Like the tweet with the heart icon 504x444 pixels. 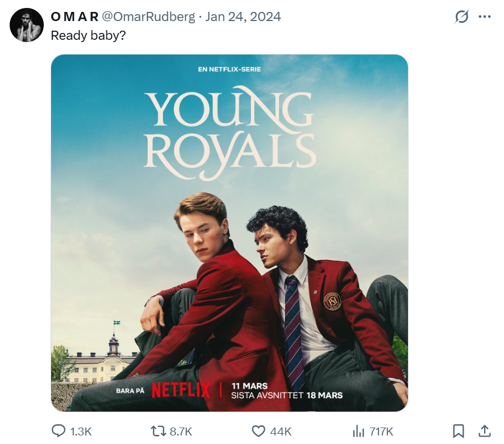click(x=259, y=431)
